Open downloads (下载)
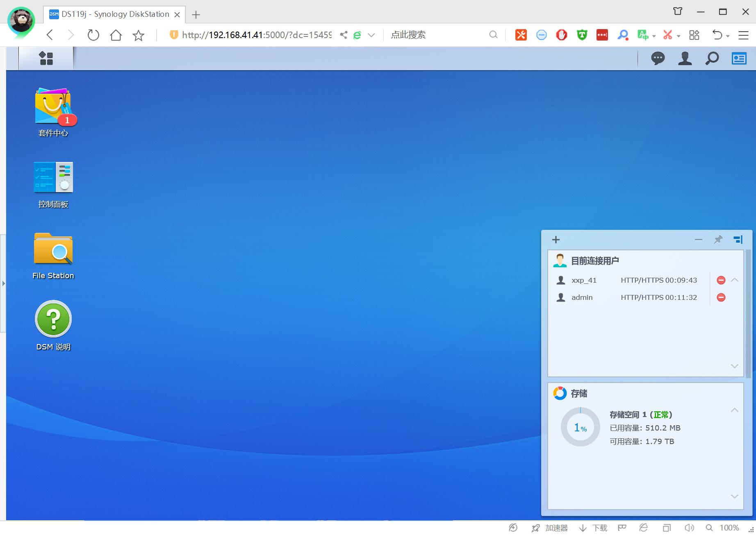756x535 pixels. pos(593,528)
